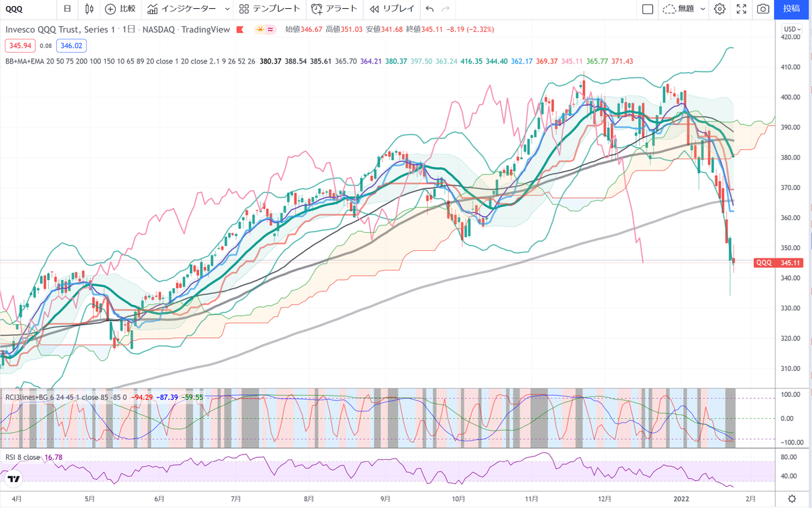This screenshot has height=508, width=812.
Task: Expand the manage layouts dropdown arrow
Action: (x=702, y=9)
